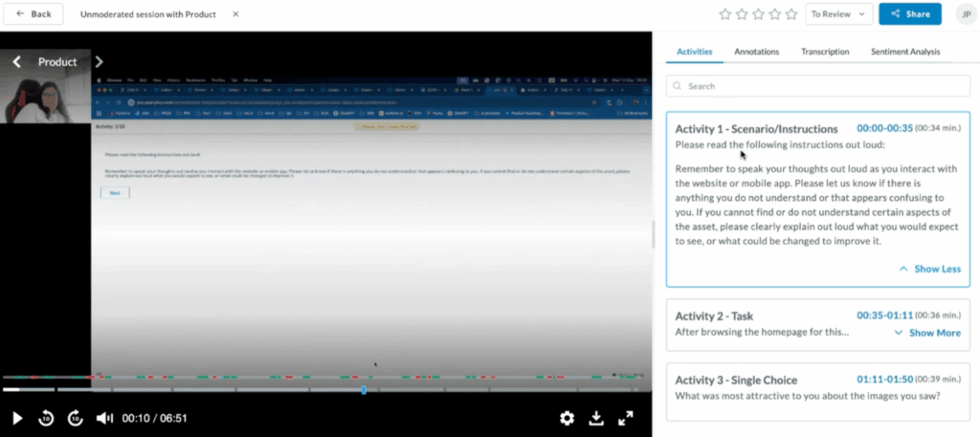The width and height of the screenshot is (980, 437).
Task: Open the Sentiment Analysis tab
Action: tap(905, 52)
